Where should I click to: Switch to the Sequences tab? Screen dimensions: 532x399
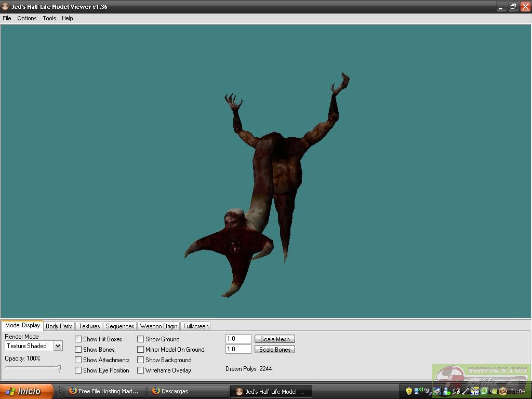(120, 326)
